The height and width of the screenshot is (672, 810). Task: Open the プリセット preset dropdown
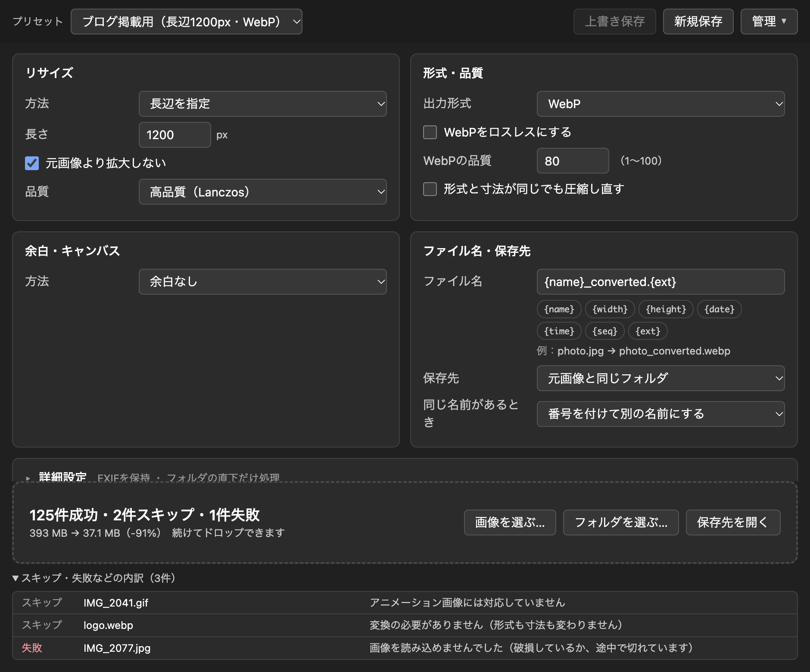click(x=186, y=22)
